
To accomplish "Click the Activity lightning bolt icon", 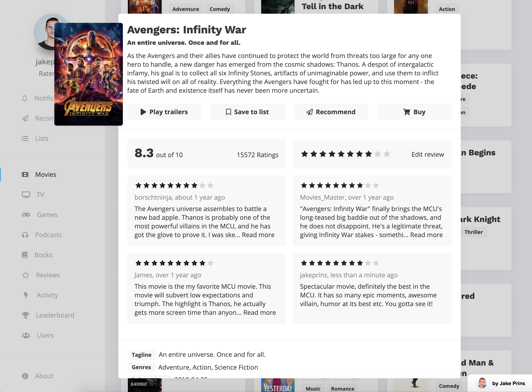I will 26,295.
